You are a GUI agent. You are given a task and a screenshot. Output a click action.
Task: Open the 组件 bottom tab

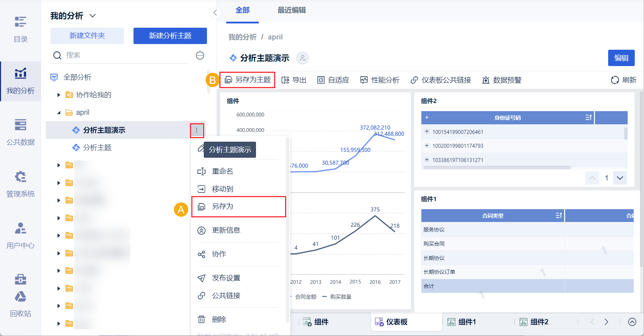tap(316, 322)
